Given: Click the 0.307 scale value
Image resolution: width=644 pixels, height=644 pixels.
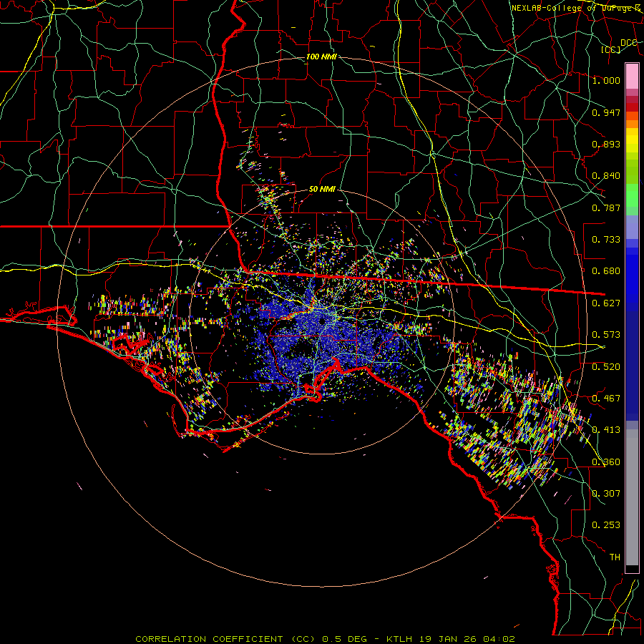Looking at the screenshot, I should click(x=606, y=494).
